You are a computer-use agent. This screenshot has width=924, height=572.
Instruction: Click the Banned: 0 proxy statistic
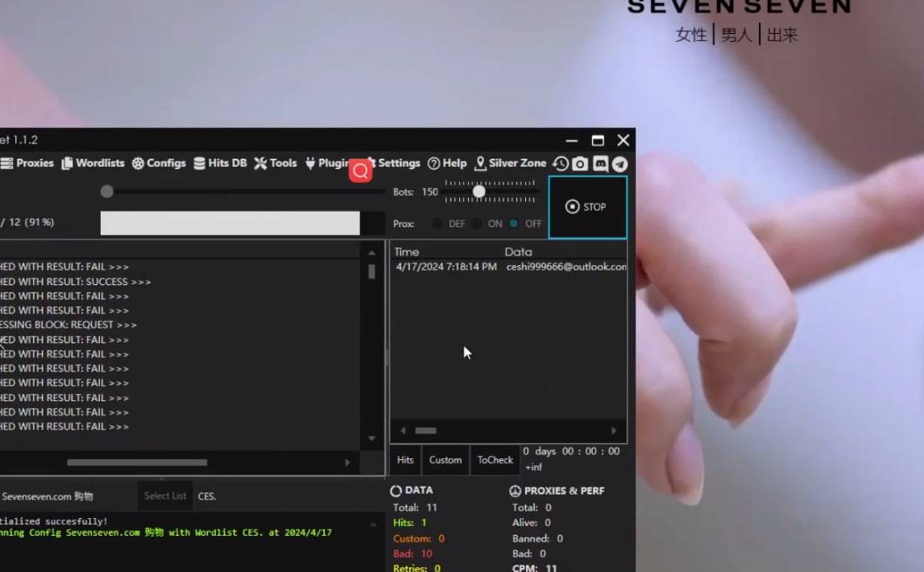[537, 538]
